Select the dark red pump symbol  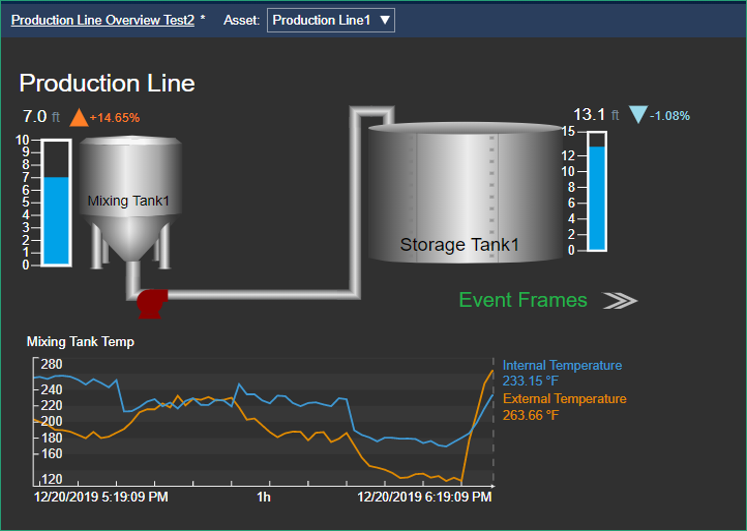150,304
